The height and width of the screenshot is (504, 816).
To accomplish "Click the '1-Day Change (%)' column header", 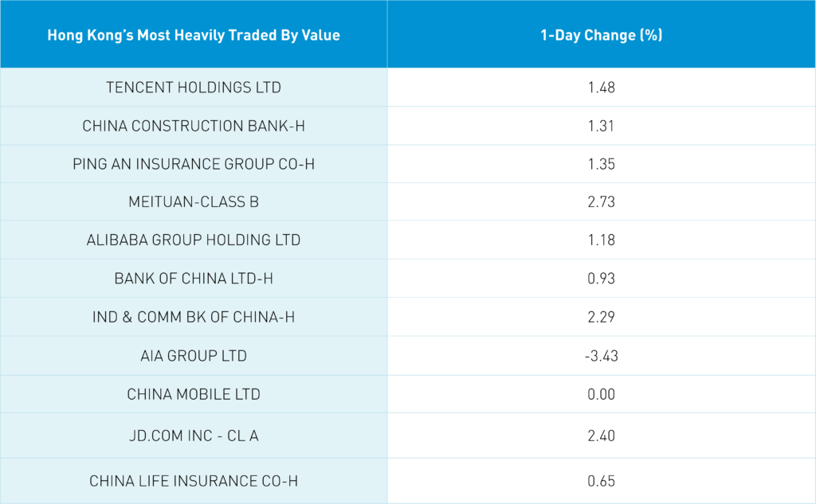I will click(x=601, y=35).
